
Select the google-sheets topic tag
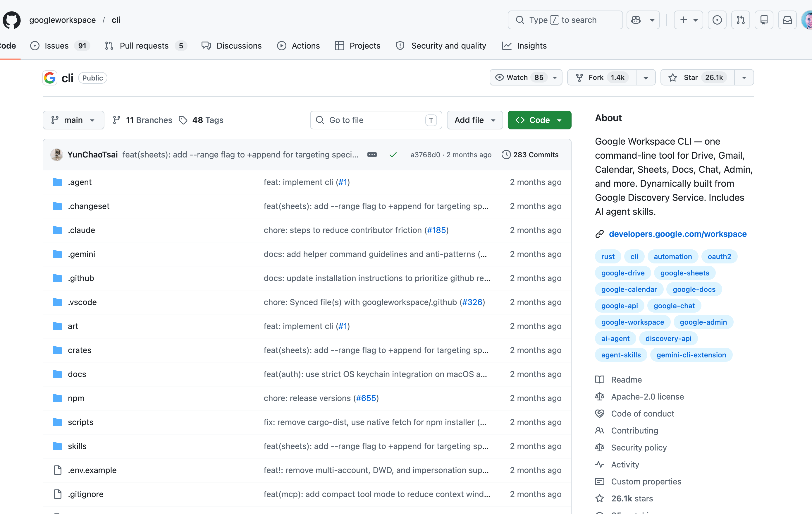pos(684,273)
